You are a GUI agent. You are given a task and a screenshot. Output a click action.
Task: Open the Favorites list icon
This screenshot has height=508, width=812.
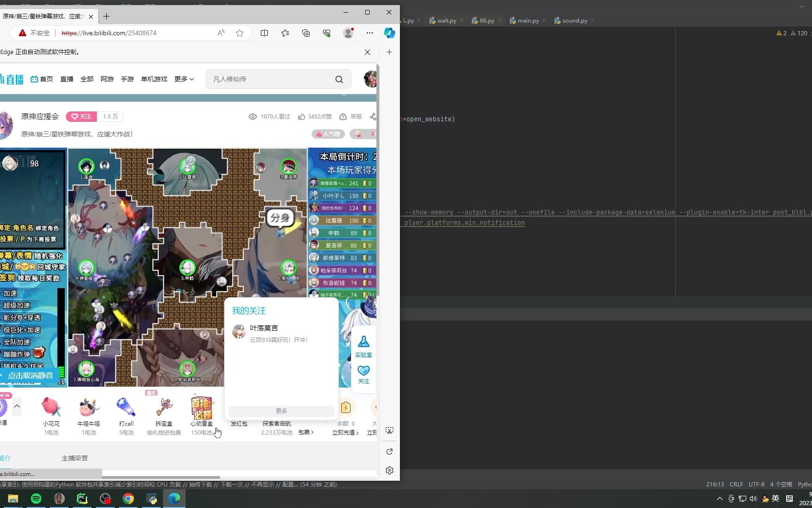[285, 33]
